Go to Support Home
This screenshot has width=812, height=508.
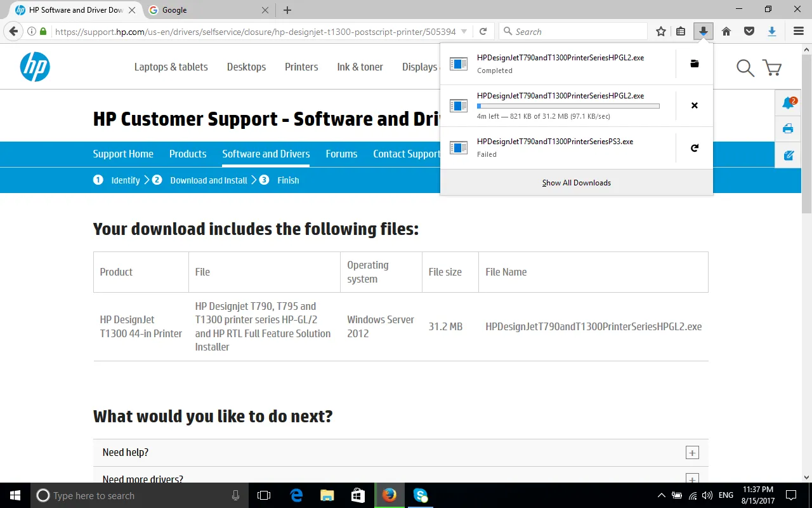[x=123, y=154]
